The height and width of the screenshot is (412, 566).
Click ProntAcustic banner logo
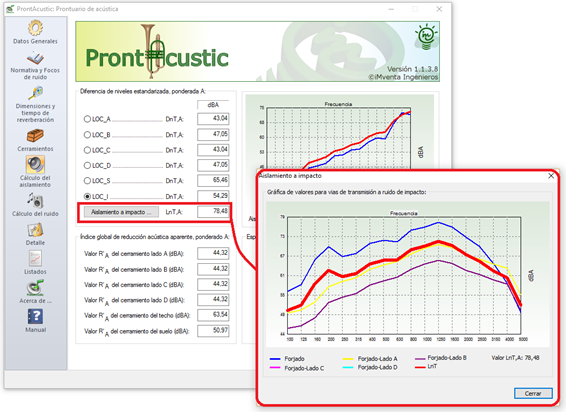(x=157, y=52)
